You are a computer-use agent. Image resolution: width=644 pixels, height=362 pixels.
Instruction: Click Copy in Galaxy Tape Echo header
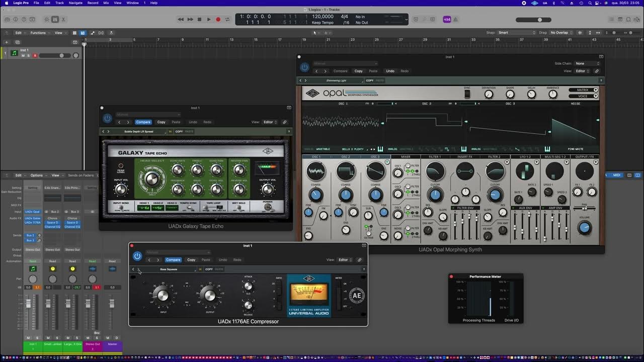[x=161, y=122]
